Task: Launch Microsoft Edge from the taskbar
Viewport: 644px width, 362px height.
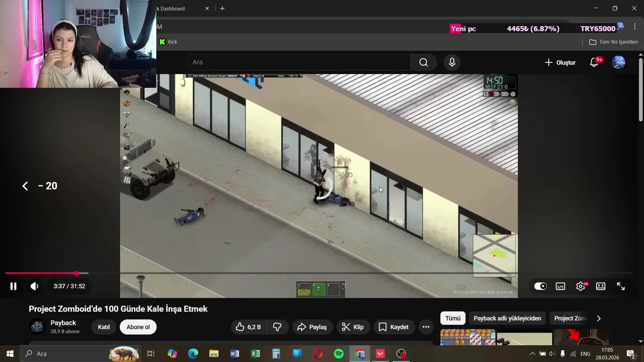Action: (x=193, y=353)
